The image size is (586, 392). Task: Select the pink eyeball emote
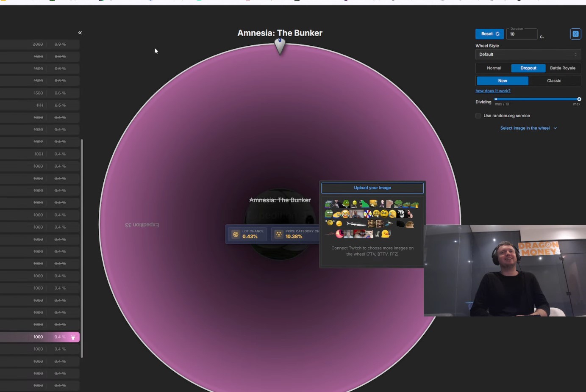click(339, 234)
